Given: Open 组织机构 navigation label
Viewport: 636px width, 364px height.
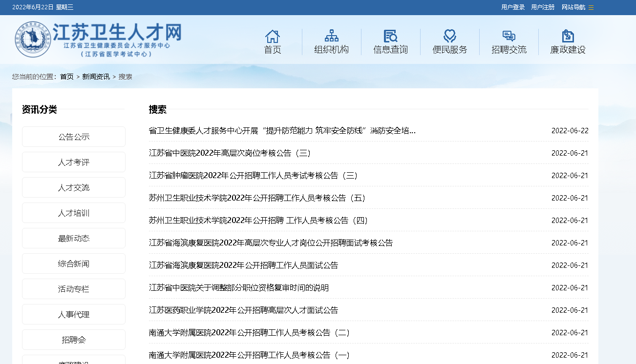Looking at the screenshot, I should [x=331, y=50].
